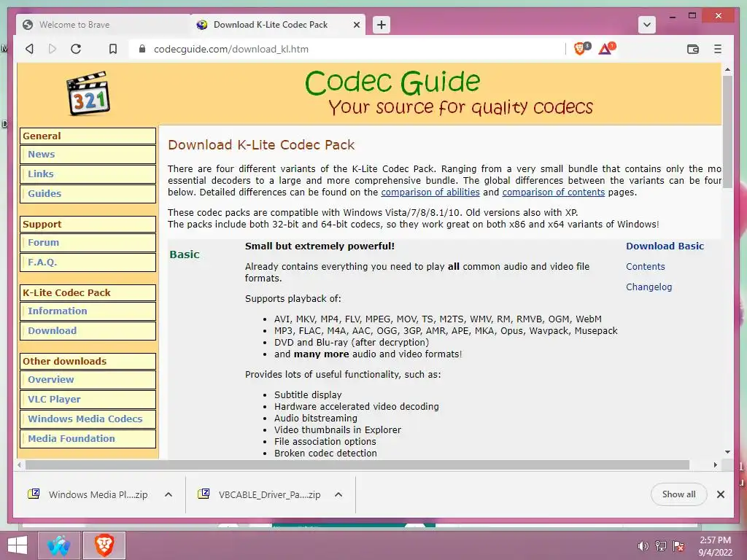Click the taskbar volume speaker icon
This screenshot has width=747, height=560.
(x=643, y=546)
